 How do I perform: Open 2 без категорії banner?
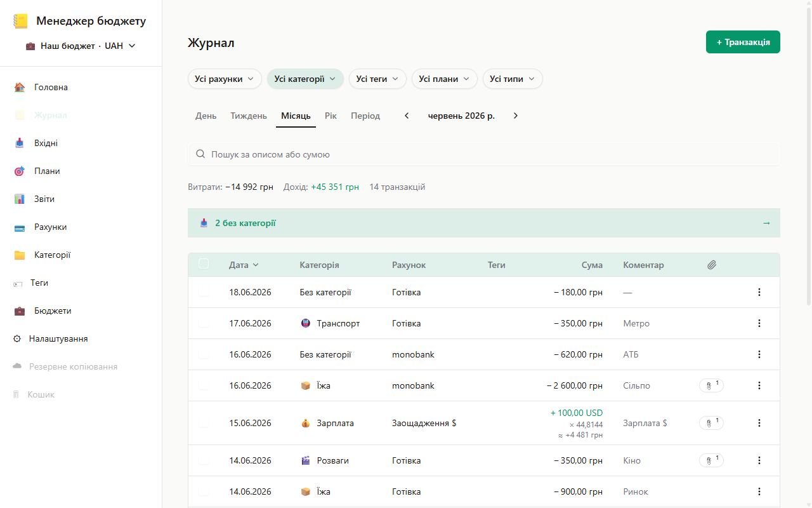tap(484, 223)
